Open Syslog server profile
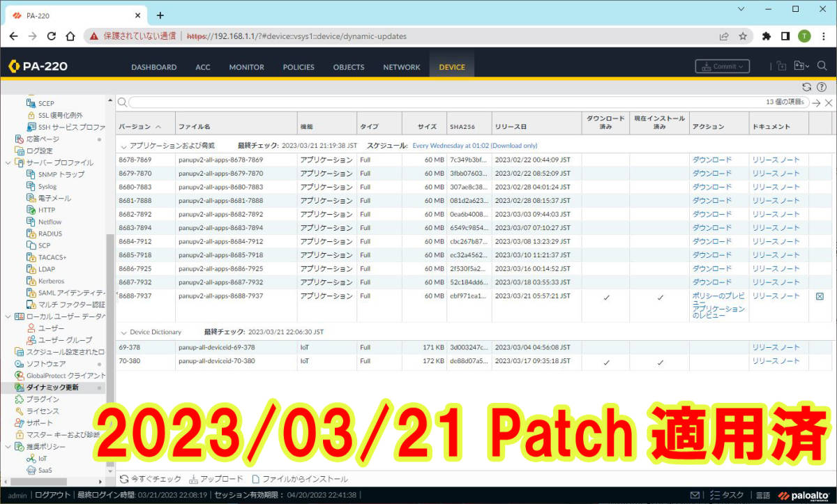 click(x=47, y=186)
